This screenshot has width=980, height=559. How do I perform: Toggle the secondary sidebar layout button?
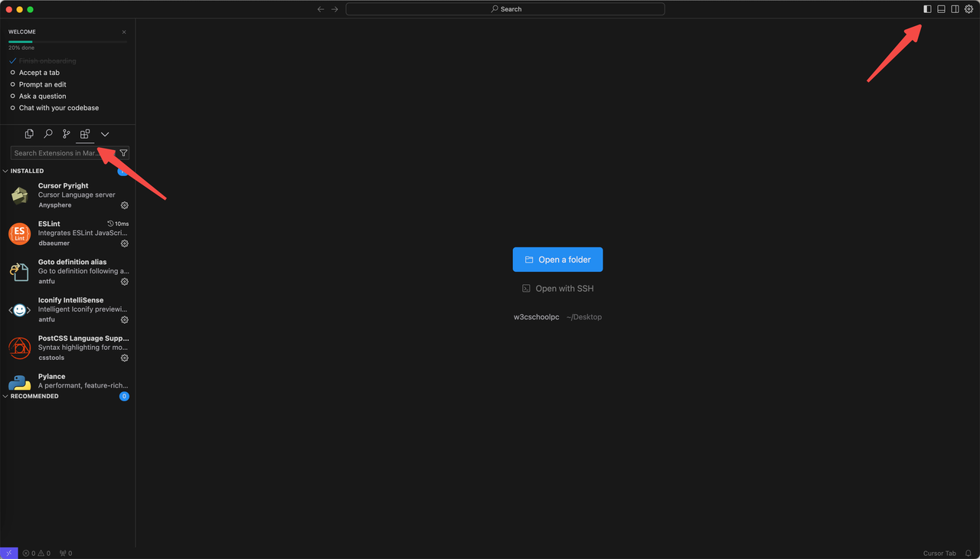(955, 9)
